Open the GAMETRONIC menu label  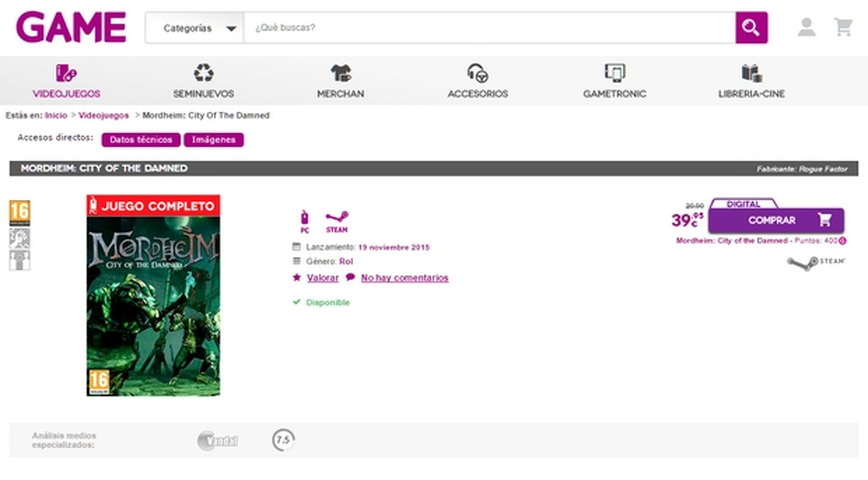[x=615, y=94]
